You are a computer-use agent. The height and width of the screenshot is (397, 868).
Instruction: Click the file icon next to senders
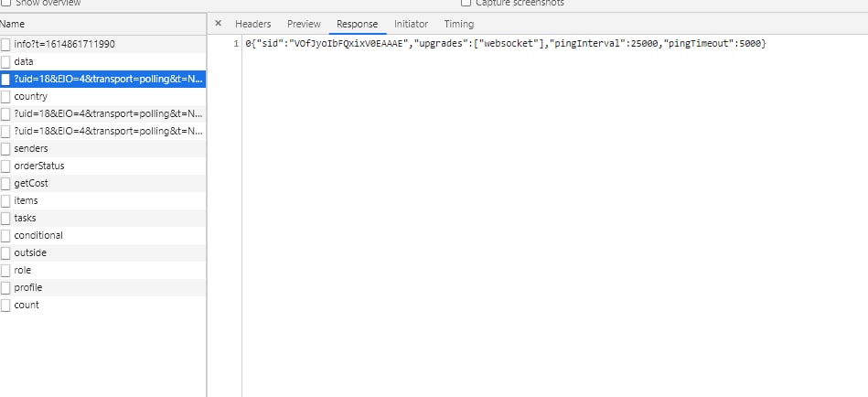(5, 149)
